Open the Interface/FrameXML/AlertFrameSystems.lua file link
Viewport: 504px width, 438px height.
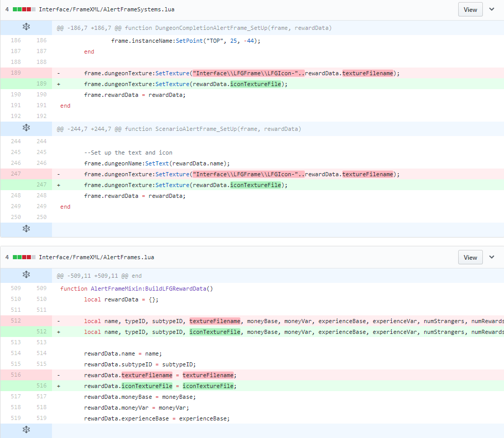click(x=107, y=9)
